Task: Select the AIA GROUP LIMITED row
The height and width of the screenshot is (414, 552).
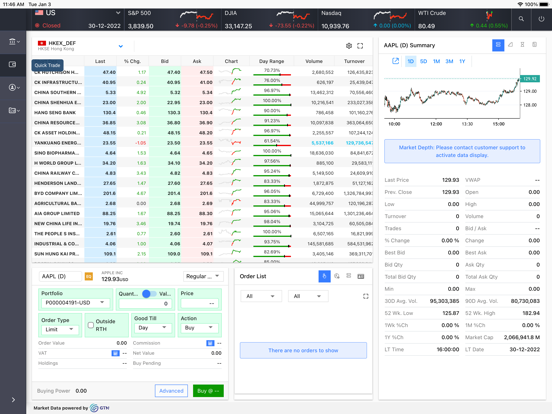Action: (x=202, y=213)
